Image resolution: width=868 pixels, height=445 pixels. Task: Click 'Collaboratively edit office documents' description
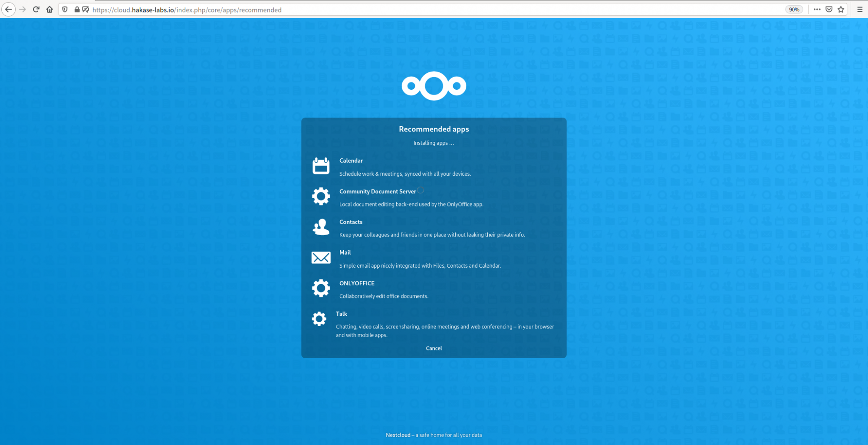(x=384, y=296)
